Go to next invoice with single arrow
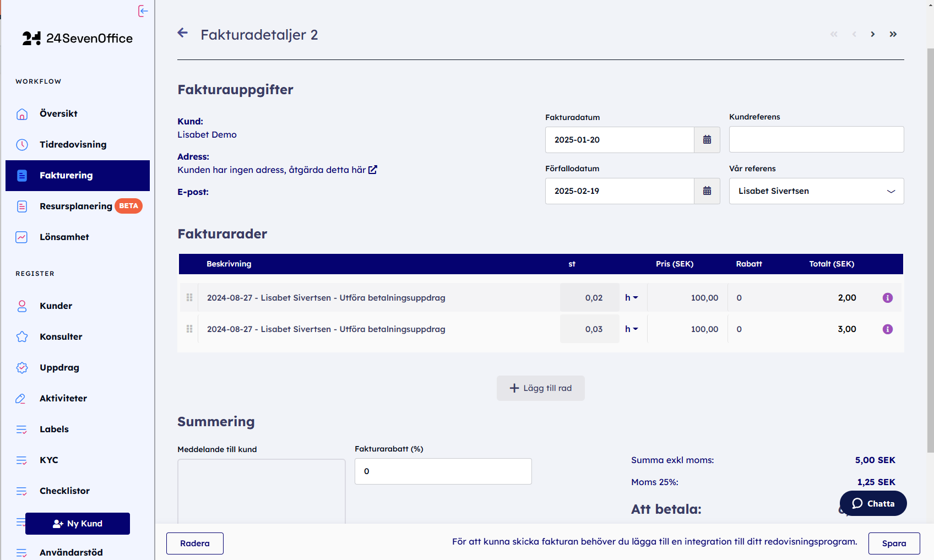The width and height of the screenshot is (934, 560). (x=872, y=34)
